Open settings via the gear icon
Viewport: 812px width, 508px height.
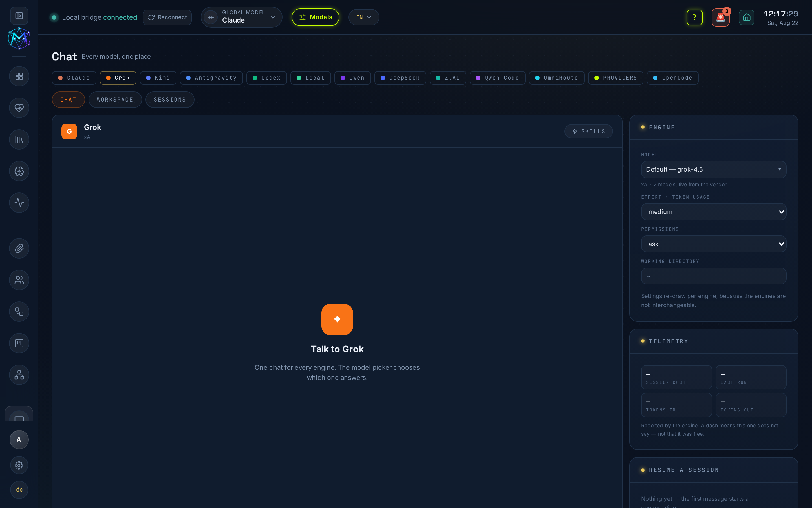point(19,465)
